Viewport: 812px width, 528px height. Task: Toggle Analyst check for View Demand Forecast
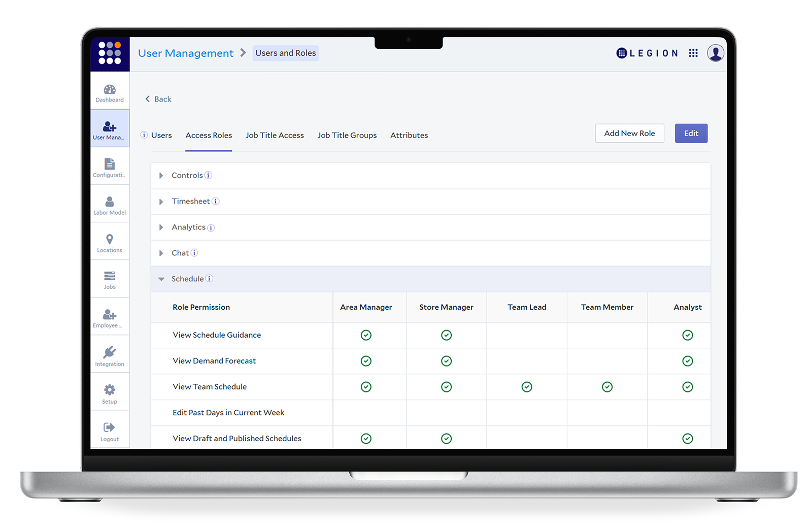(x=688, y=361)
